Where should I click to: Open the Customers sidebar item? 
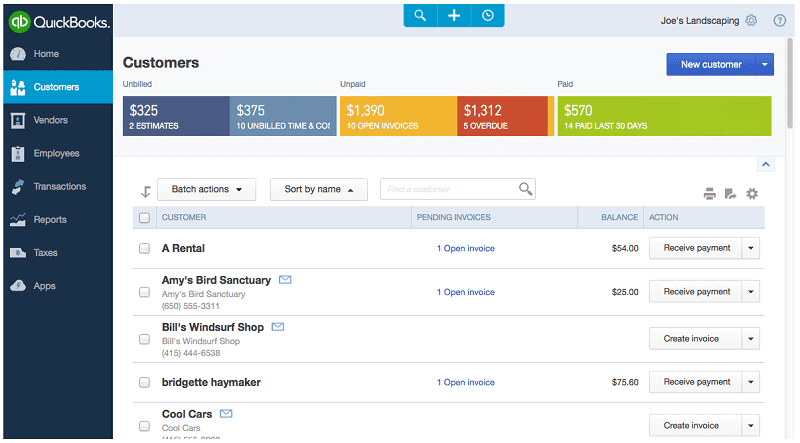pos(58,87)
